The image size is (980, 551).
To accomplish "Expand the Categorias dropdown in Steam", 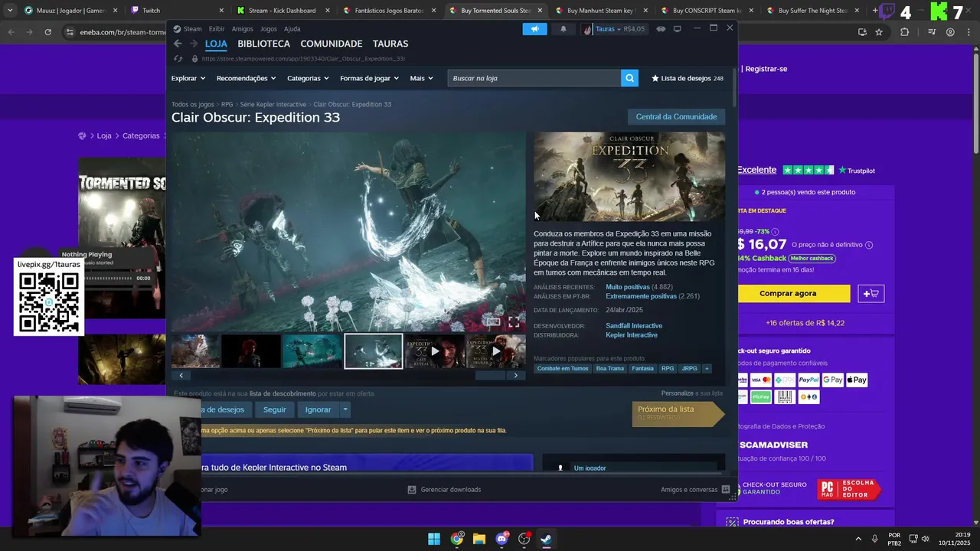I will tap(308, 78).
